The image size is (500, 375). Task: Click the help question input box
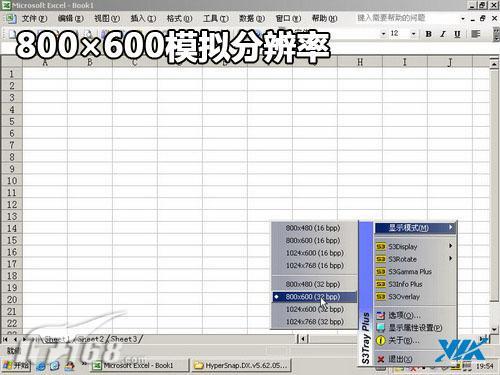(407, 18)
